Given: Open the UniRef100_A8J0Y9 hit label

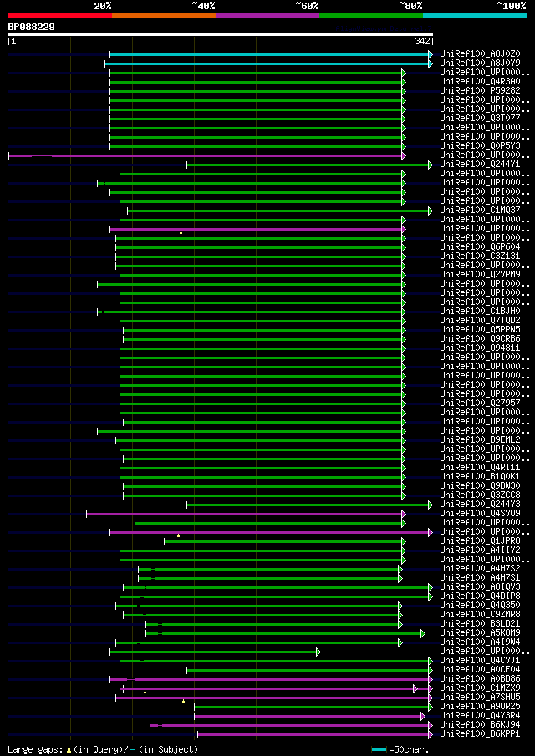Looking at the screenshot, I should pos(480,63).
